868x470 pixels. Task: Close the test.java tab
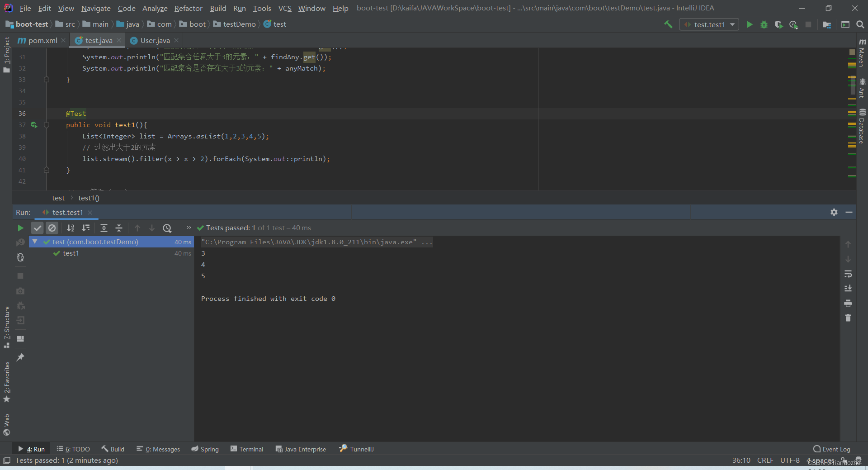[x=119, y=41]
